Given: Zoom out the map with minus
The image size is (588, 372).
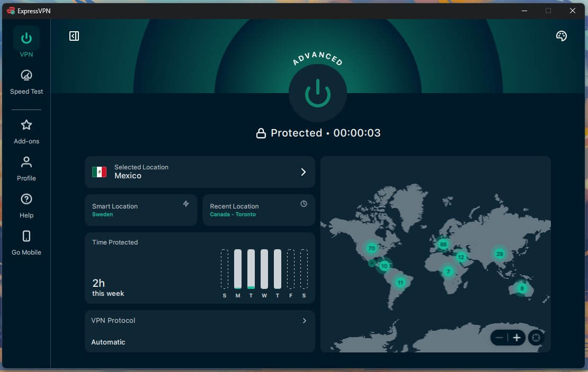Looking at the screenshot, I should pyautogui.click(x=499, y=338).
